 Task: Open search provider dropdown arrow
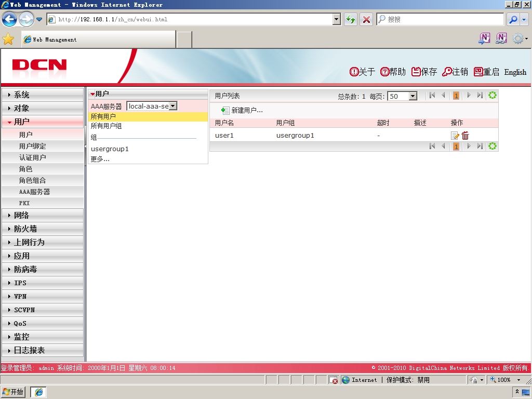click(524, 19)
